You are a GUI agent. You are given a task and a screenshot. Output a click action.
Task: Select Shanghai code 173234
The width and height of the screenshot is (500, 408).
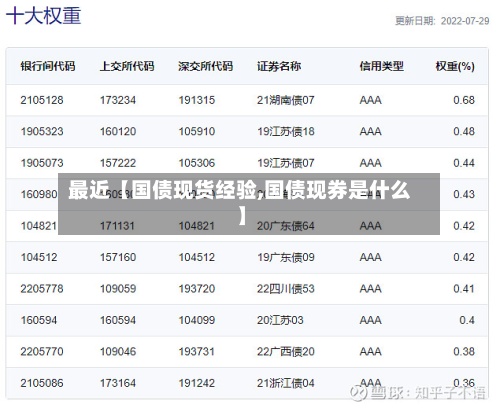click(118, 100)
